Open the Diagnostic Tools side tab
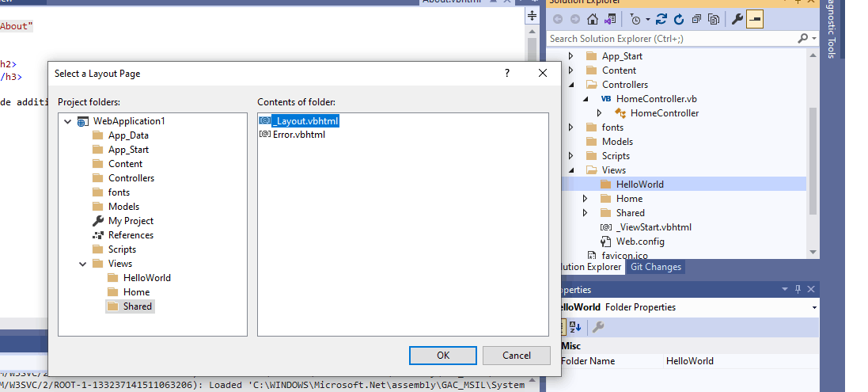 tap(830, 28)
